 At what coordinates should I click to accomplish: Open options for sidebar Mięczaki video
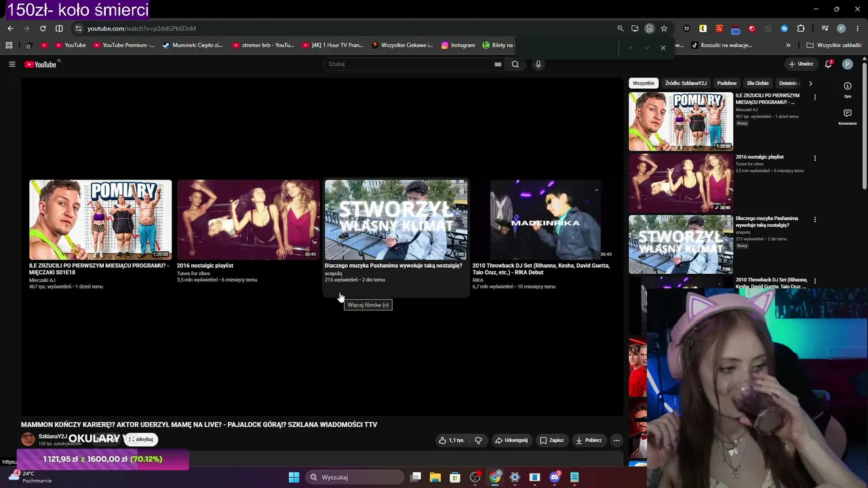click(815, 97)
